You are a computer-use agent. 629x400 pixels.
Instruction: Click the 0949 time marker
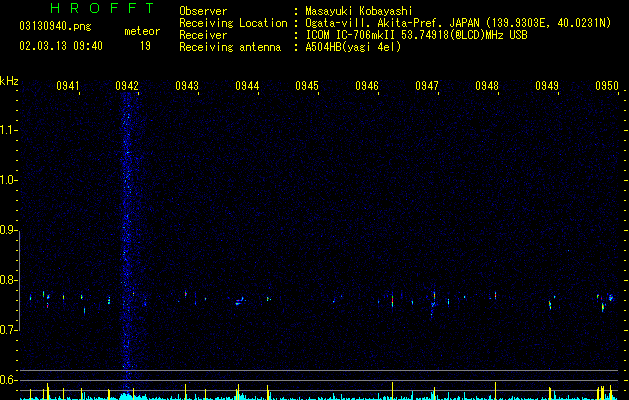[547, 85]
